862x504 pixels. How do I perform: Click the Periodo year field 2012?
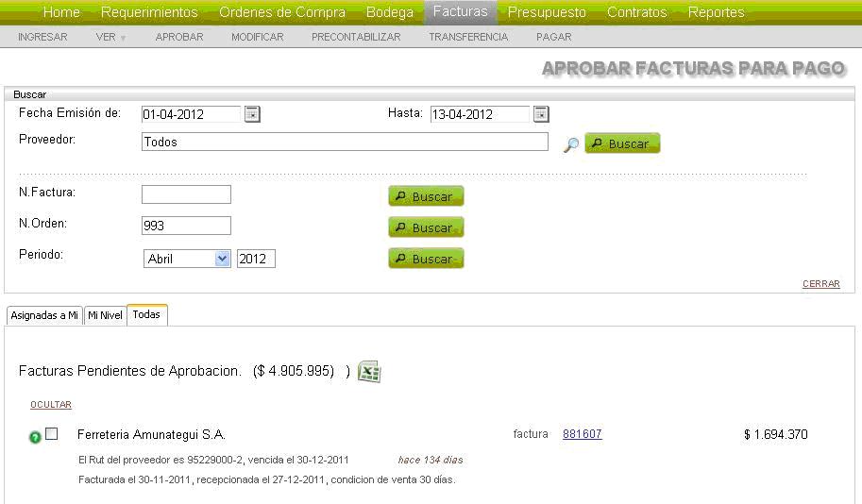pyautogui.click(x=256, y=259)
